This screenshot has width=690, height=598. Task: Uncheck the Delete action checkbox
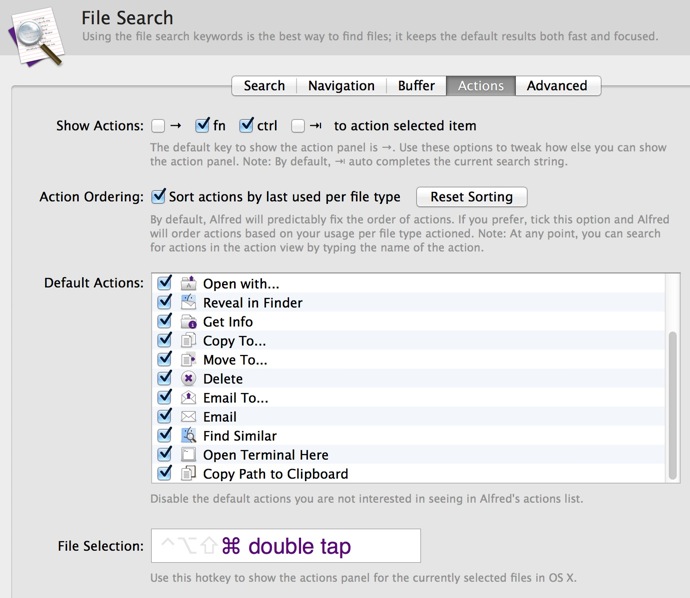point(165,378)
